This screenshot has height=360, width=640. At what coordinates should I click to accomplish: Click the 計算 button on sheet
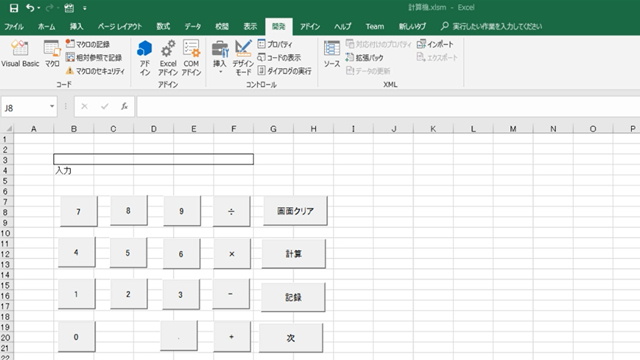pos(294,254)
